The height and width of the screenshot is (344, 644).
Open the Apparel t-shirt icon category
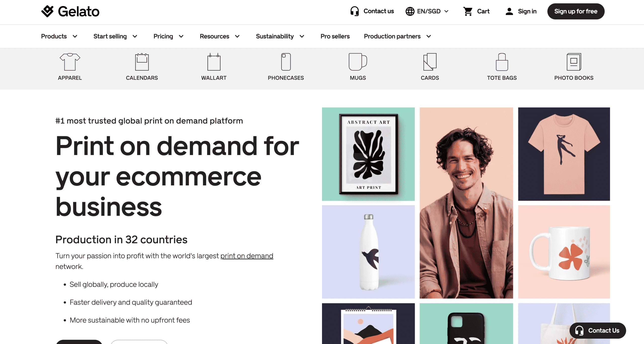pyautogui.click(x=70, y=62)
